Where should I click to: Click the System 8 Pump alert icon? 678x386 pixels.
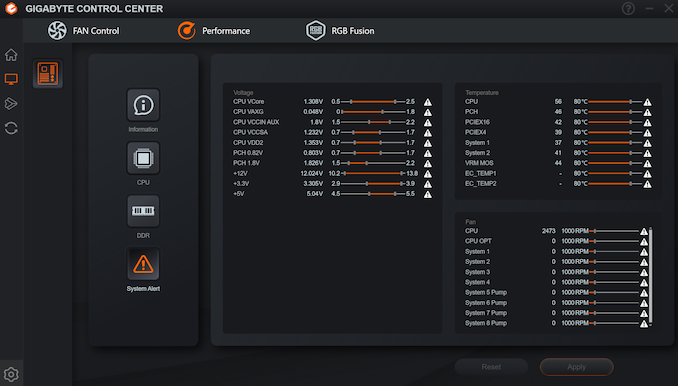644,324
